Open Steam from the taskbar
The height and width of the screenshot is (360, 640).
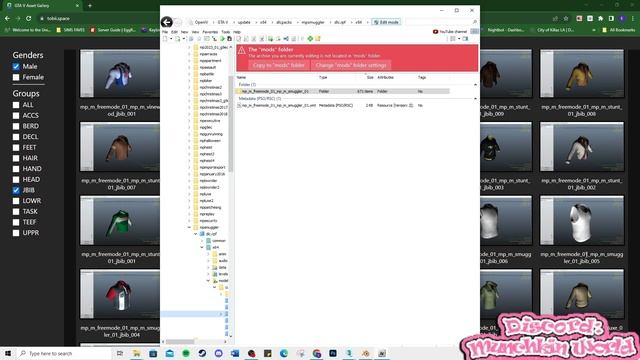[x=202, y=353]
